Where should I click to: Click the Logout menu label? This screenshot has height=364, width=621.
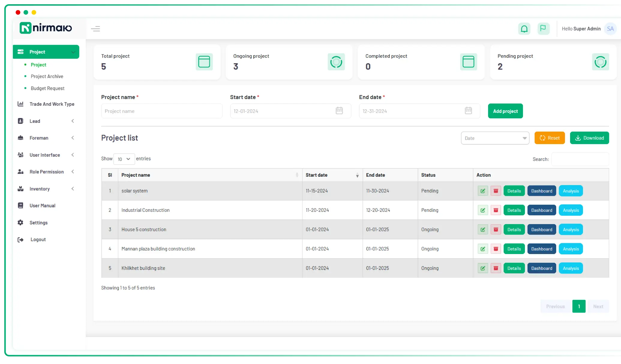click(38, 240)
